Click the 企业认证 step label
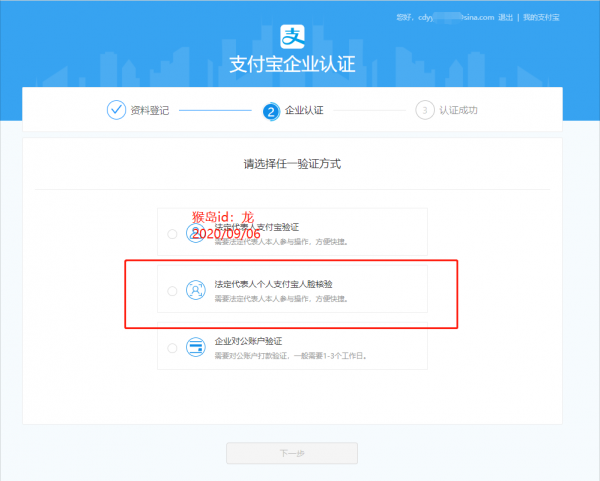Screen dimensions: 600x481 (x=304, y=111)
